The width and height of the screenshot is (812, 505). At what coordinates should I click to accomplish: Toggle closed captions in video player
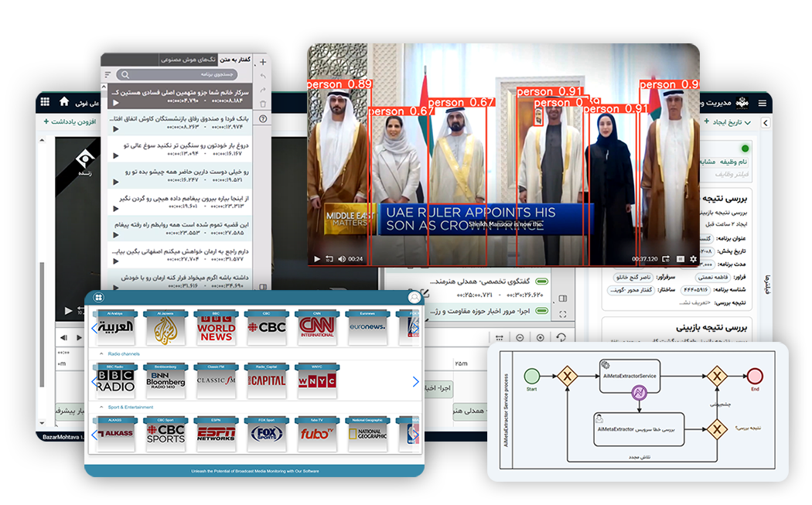tap(680, 259)
